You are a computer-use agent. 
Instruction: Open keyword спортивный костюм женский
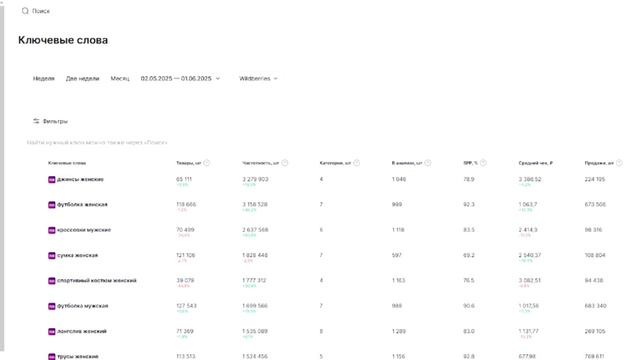97,280
